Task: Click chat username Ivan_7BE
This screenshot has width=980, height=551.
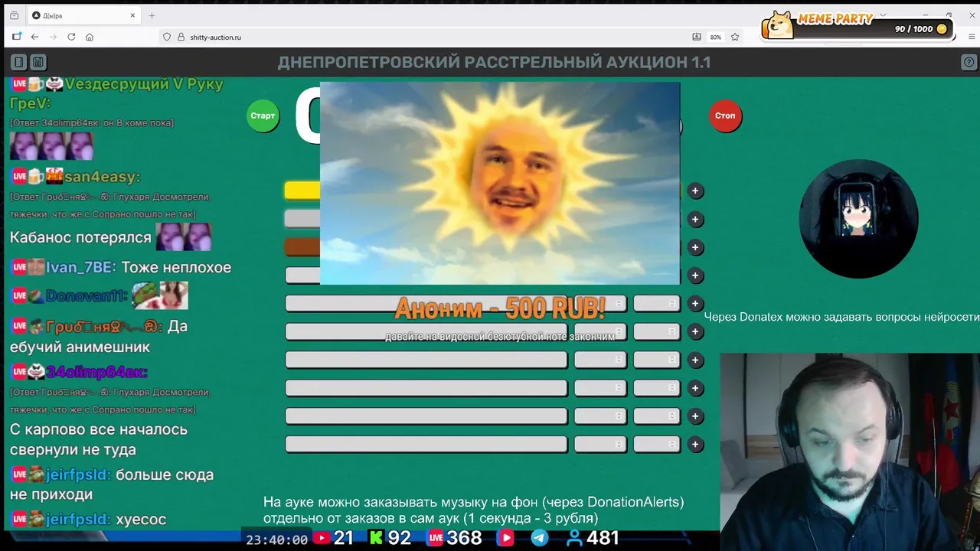Action: point(80,267)
